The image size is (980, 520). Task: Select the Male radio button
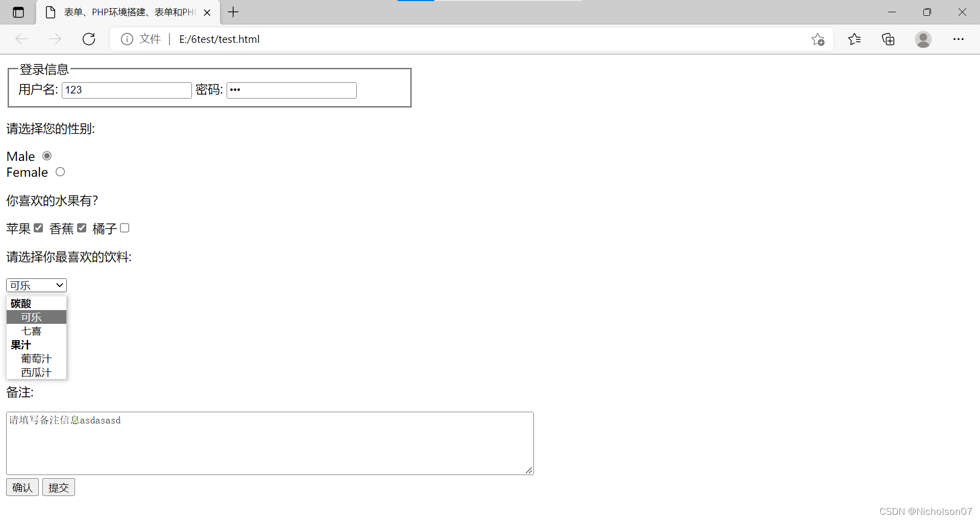[x=47, y=156]
